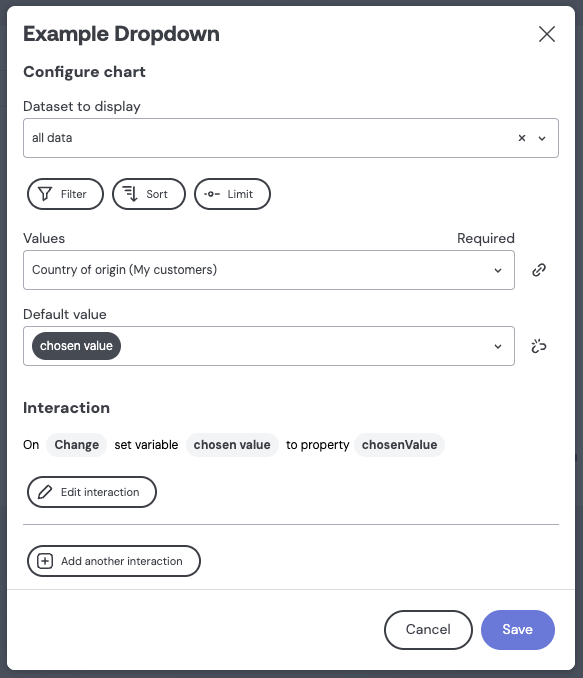This screenshot has height=678, width=583.
Task: Click the pencil icon on Edit interaction
Action: click(45, 492)
